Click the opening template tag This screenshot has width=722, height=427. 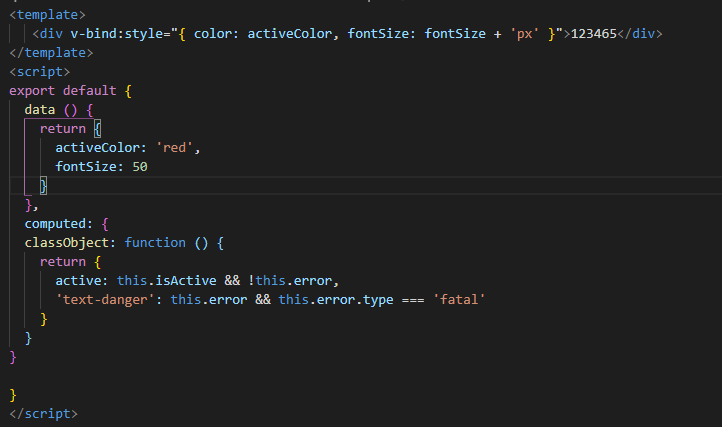[47, 15]
